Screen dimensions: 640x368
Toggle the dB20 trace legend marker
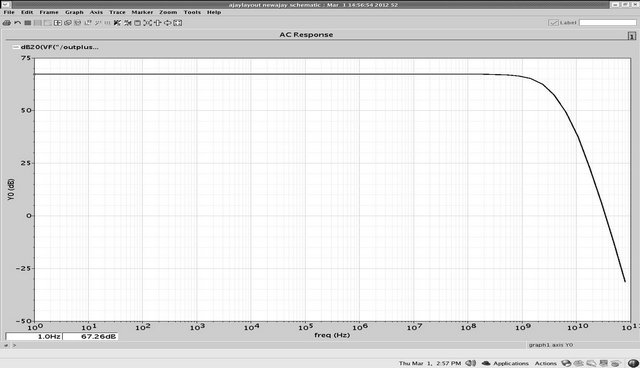pyautogui.click(x=16, y=47)
